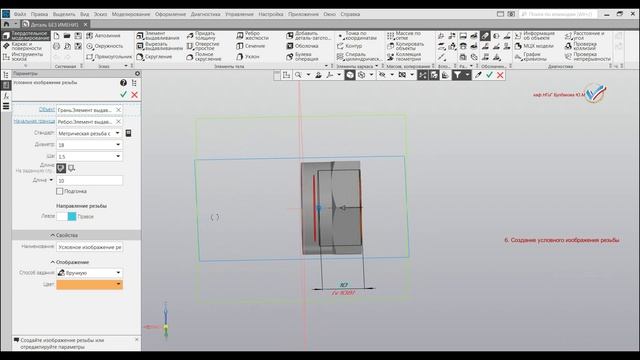
Task: Expand the Элементы каркаса group arrow
Action: [x=376, y=66]
